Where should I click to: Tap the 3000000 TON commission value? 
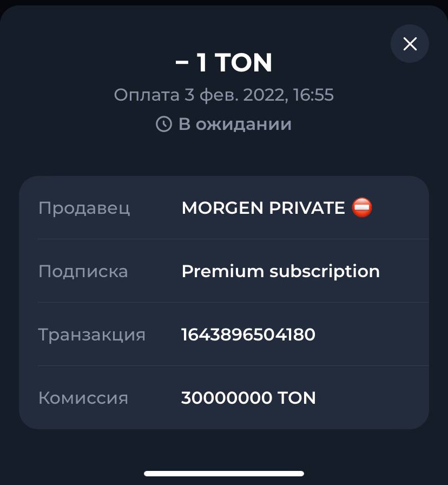click(248, 398)
